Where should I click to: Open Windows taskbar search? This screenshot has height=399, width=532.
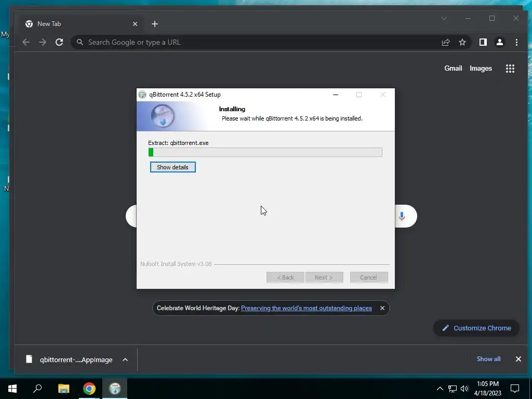37,389
